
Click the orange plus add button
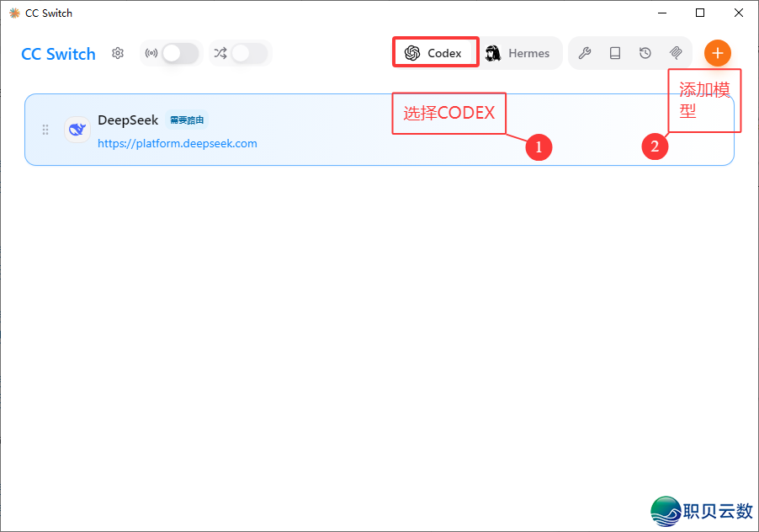(x=718, y=53)
